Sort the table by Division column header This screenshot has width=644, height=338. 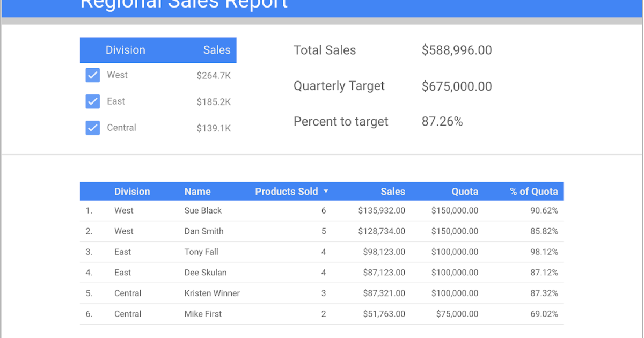pos(132,191)
